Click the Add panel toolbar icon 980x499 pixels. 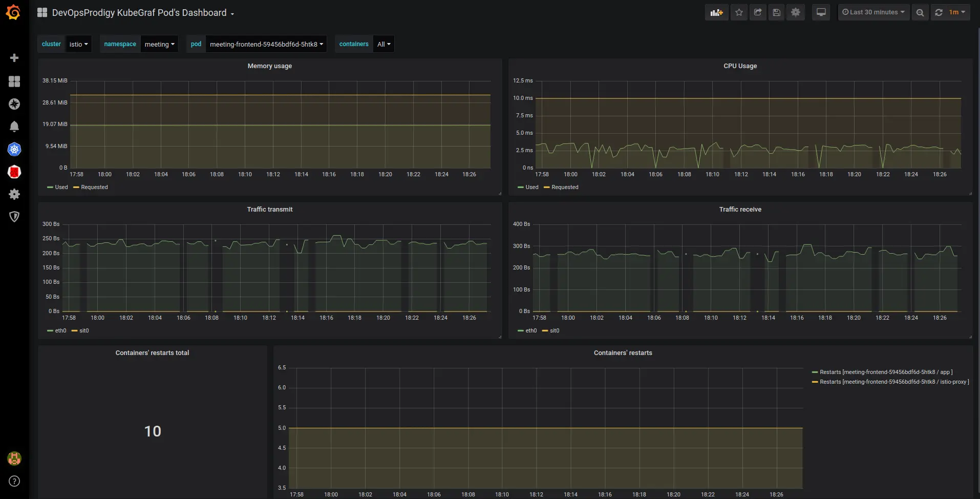[x=716, y=12]
